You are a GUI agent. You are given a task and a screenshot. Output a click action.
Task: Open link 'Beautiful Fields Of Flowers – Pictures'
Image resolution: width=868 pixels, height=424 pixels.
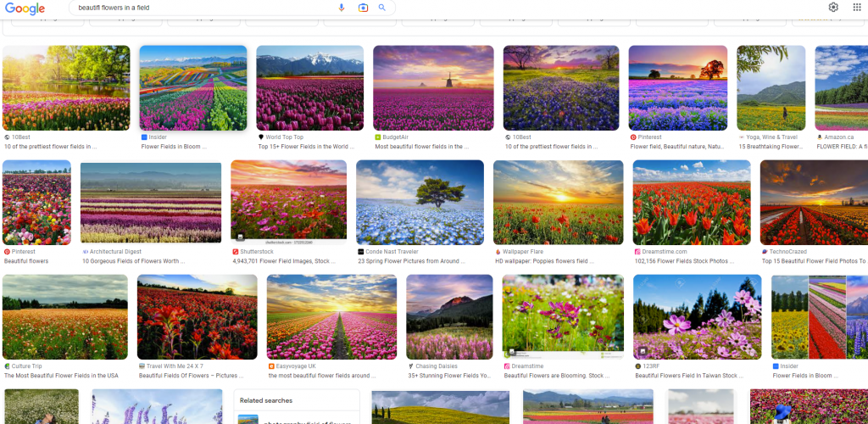tap(191, 376)
